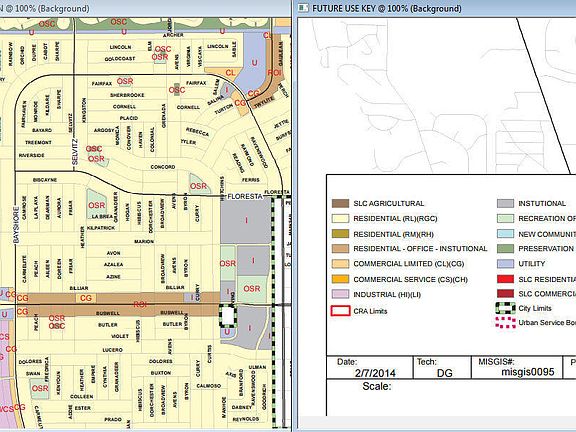Click the misgis0095 value
576x432 pixels.
pyautogui.click(x=528, y=372)
